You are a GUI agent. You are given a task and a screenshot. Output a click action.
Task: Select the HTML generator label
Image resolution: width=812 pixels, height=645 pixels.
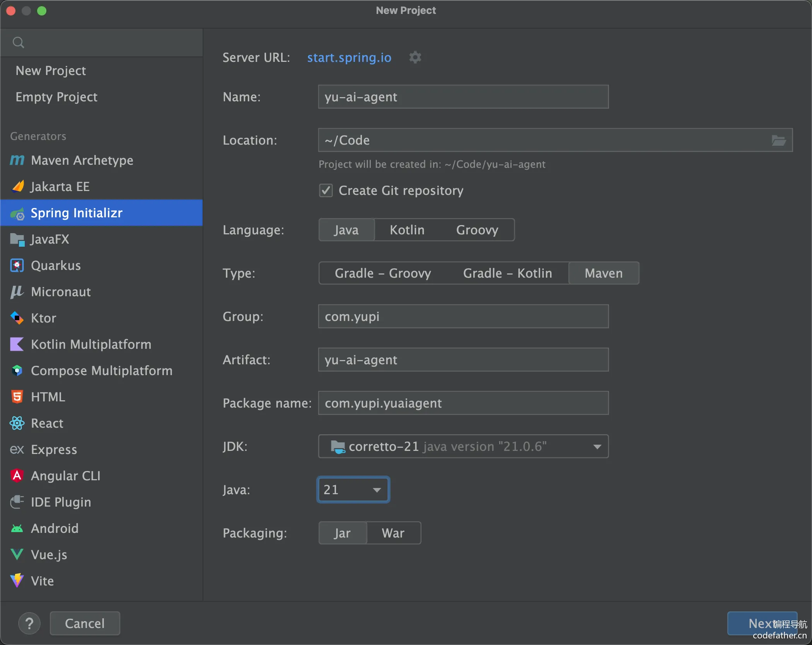tap(48, 397)
